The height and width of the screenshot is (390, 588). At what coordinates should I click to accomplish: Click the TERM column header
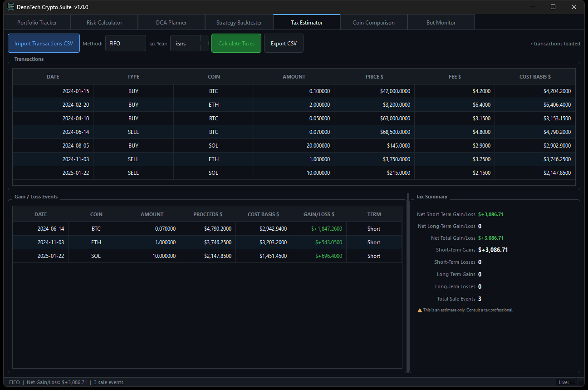tap(374, 214)
